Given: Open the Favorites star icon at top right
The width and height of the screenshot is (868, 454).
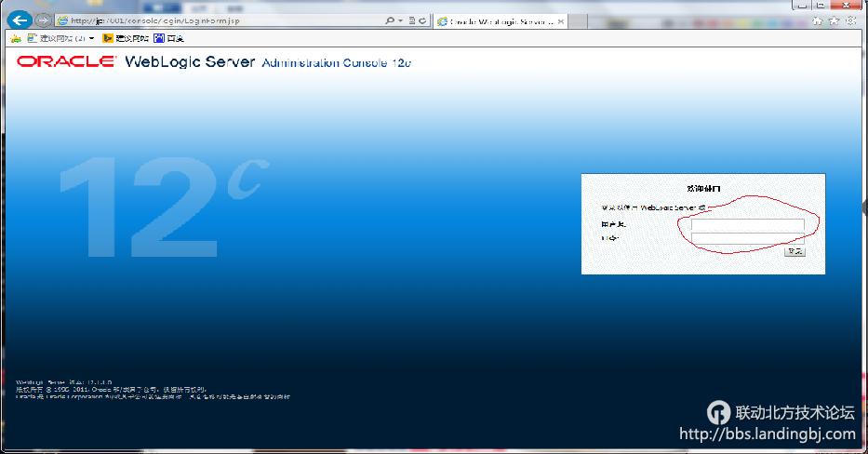Looking at the screenshot, I should click(x=835, y=20).
